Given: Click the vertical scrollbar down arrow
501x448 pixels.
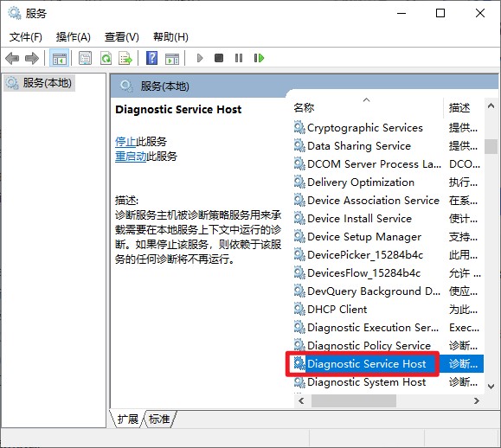Looking at the screenshot, I should (x=491, y=387).
